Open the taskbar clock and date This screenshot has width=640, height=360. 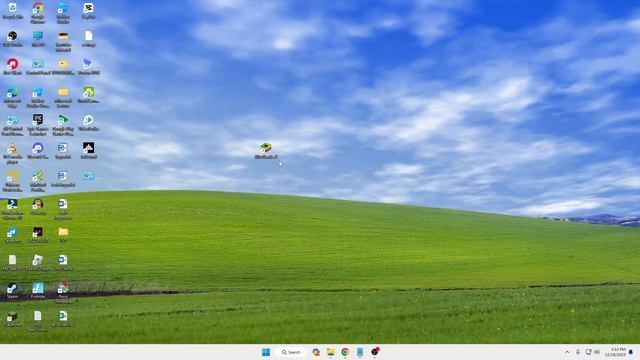tap(615, 352)
